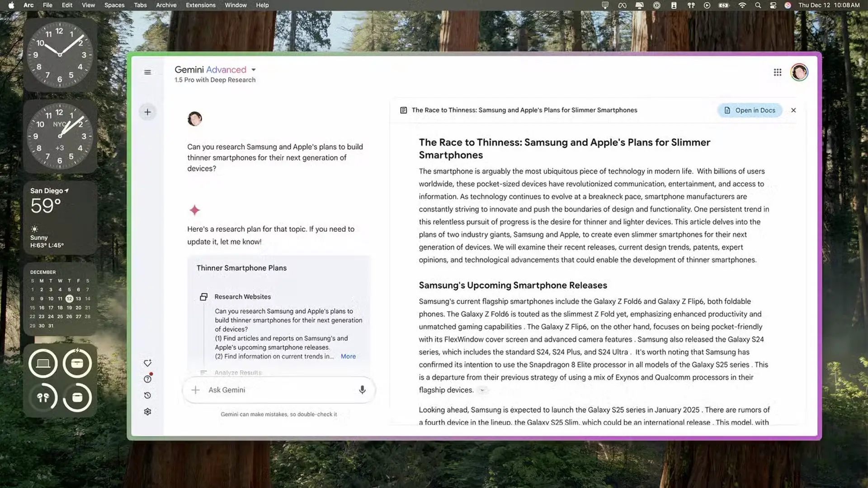Click the Gemini sparkle star icon
Image resolution: width=868 pixels, height=488 pixels.
tap(195, 210)
